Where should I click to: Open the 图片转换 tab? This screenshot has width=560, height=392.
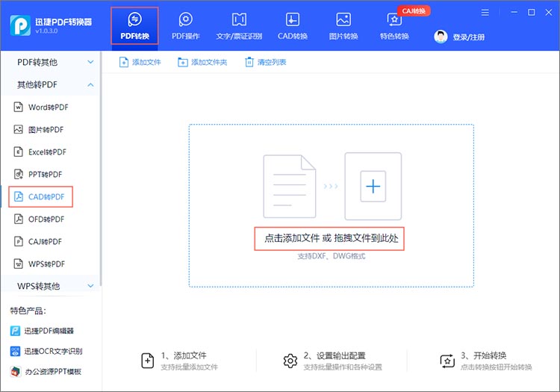click(x=343, y=26)
